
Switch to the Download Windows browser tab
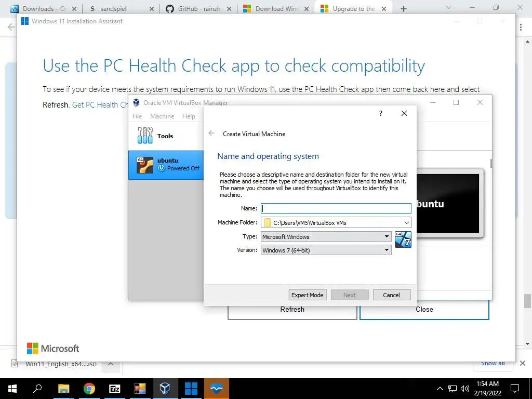coord(276,9)
